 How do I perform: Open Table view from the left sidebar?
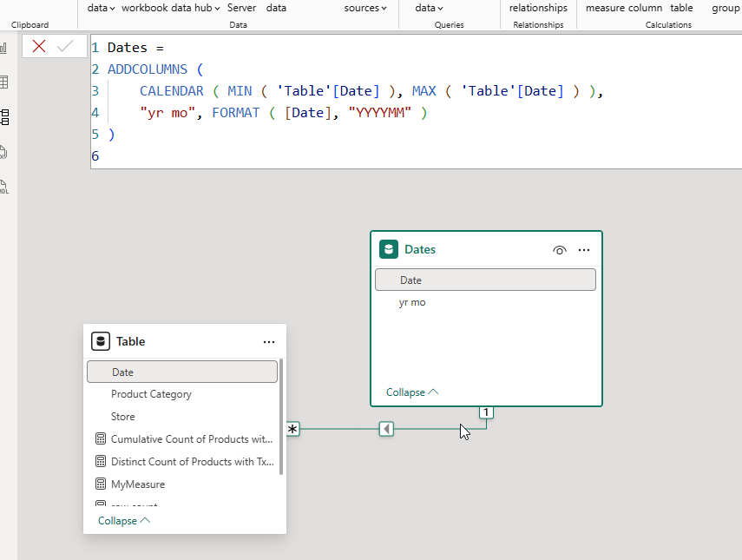[3, 82]
